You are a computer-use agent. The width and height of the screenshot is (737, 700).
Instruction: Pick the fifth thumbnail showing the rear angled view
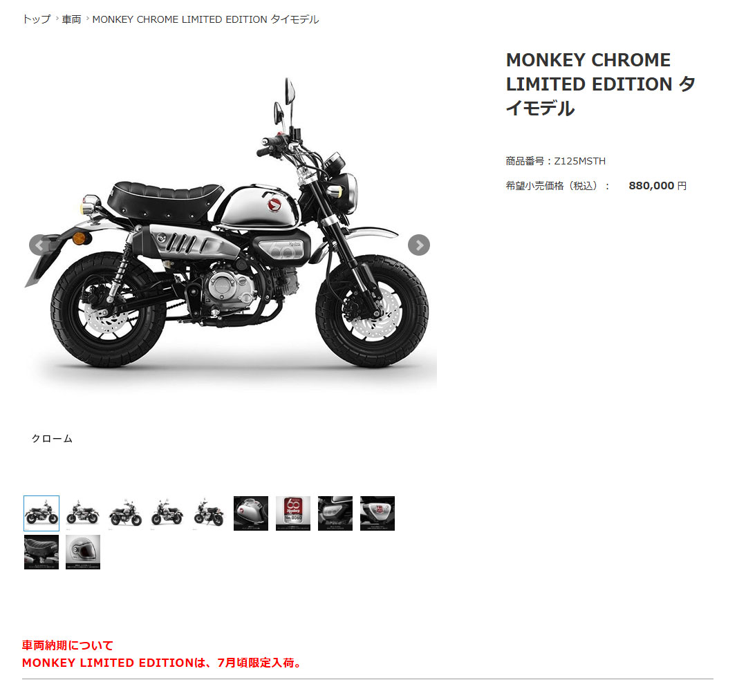click(209, 513)
